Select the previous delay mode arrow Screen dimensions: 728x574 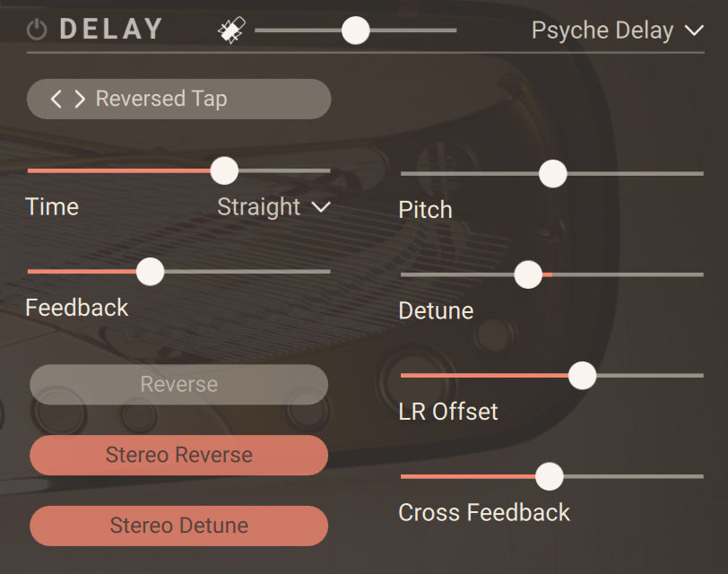coord(56,99)
